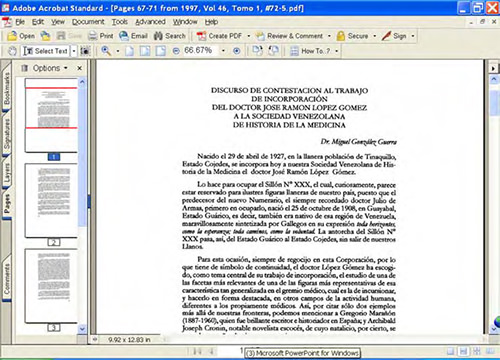Click the zoom out minus button
Screen dimensions: 500x360
point(176,51)
